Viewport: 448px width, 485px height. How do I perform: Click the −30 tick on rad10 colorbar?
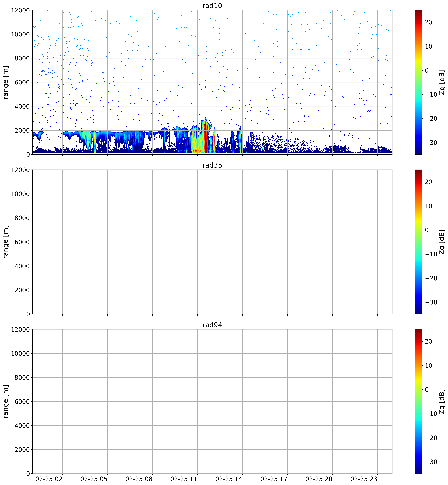coord(431,143)
